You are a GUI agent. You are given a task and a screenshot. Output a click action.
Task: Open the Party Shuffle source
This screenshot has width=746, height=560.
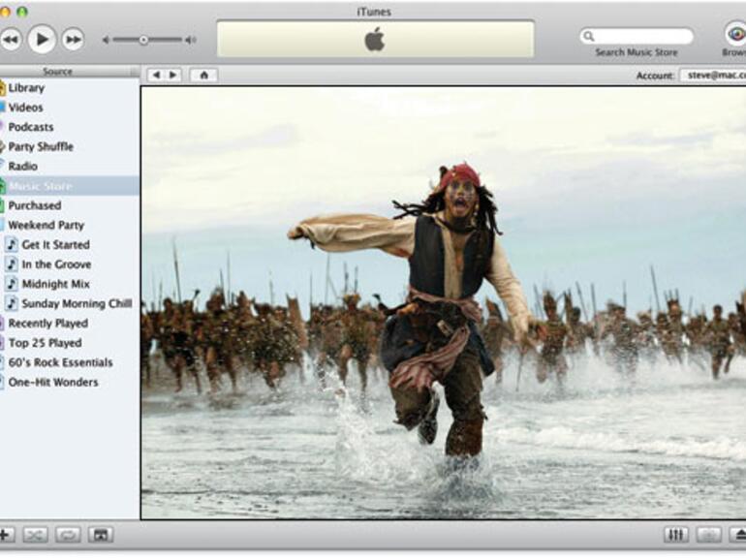(41, 146)
